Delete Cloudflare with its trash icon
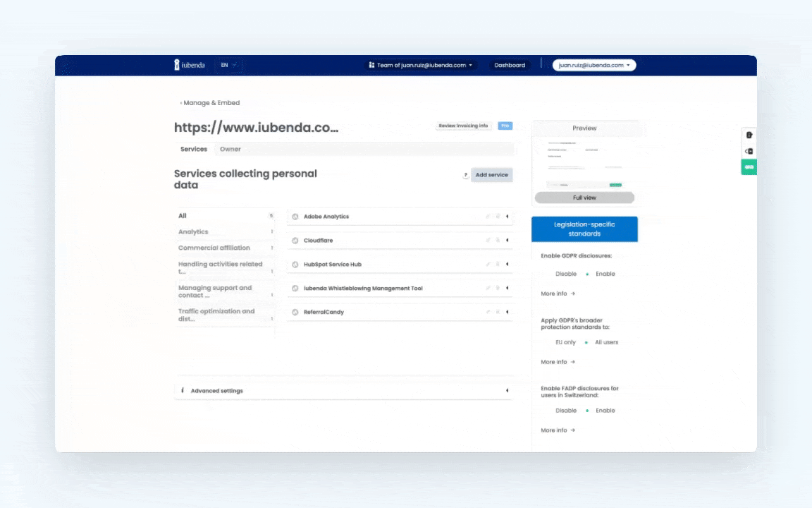 498,241
